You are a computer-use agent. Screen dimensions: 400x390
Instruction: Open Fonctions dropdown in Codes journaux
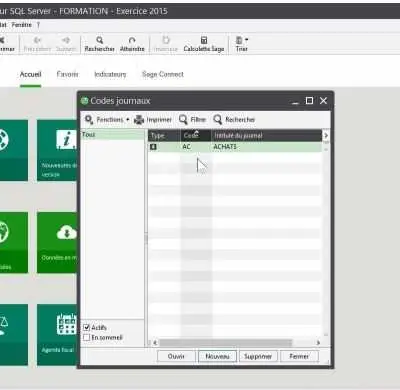coord(107,119)
